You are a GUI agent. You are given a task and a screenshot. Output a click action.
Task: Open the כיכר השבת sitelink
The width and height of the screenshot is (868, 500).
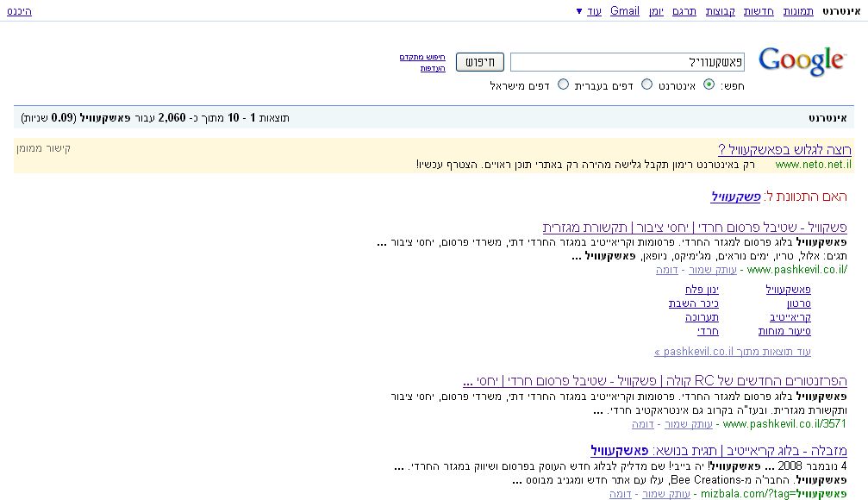[x=693, y=303]
